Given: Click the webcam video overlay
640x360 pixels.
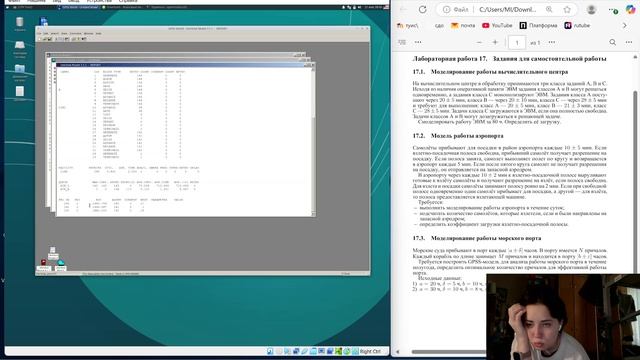Looking at the screenshot, I should [563, 317].
